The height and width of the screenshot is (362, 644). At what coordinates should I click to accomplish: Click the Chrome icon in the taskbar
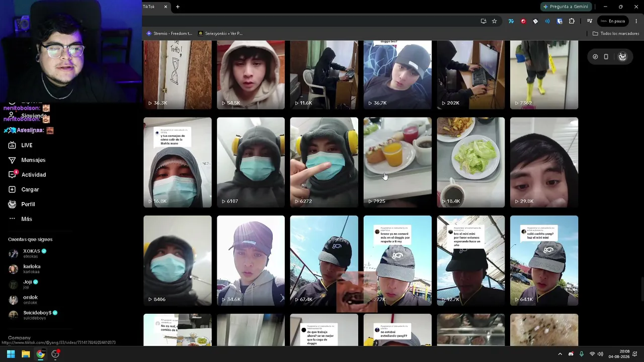coord(40,354)
